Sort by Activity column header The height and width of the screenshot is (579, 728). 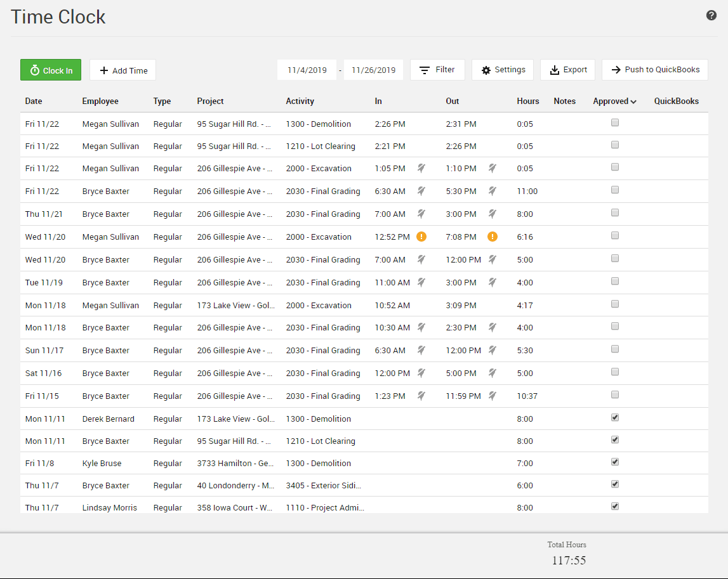coord(300,101)
